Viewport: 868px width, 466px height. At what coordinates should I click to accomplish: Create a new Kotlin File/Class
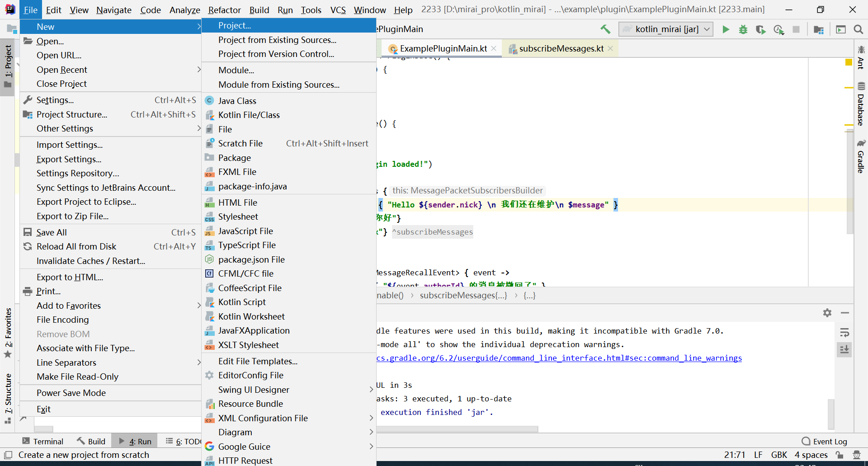tap(288, 115)
